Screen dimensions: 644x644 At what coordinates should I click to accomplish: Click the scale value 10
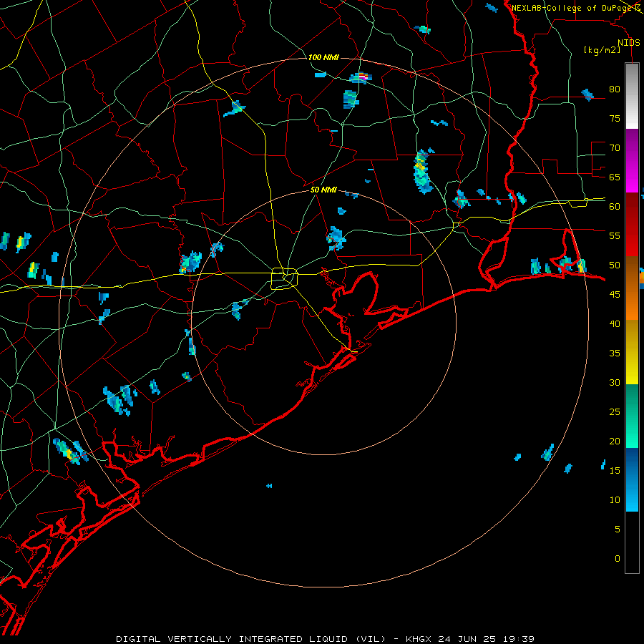pyautogui.click(x=615, y=500)
